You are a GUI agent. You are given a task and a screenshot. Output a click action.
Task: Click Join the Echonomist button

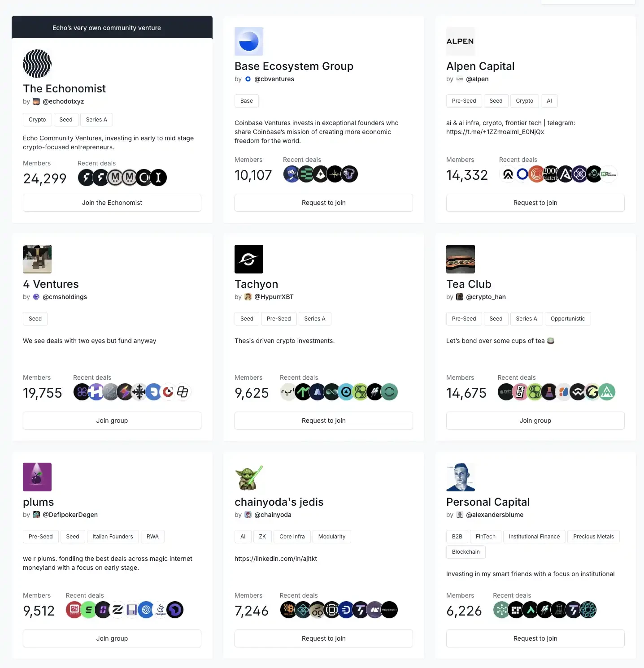click(x=112, y=203)
